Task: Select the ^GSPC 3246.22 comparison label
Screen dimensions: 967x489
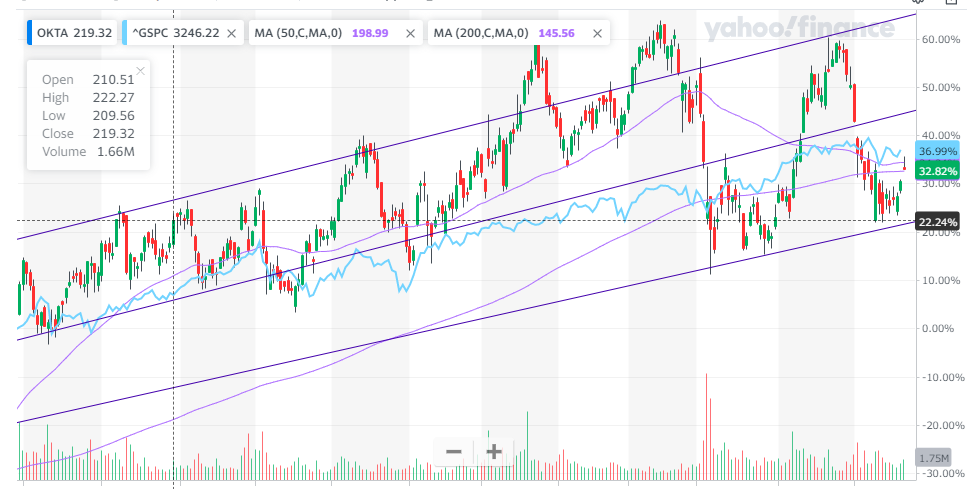Action: tap(176, 33)
